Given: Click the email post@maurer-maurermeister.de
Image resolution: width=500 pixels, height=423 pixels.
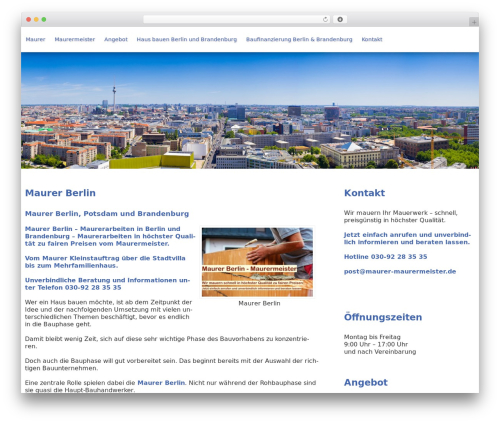Looking at the screenshot, I should 400,271.
